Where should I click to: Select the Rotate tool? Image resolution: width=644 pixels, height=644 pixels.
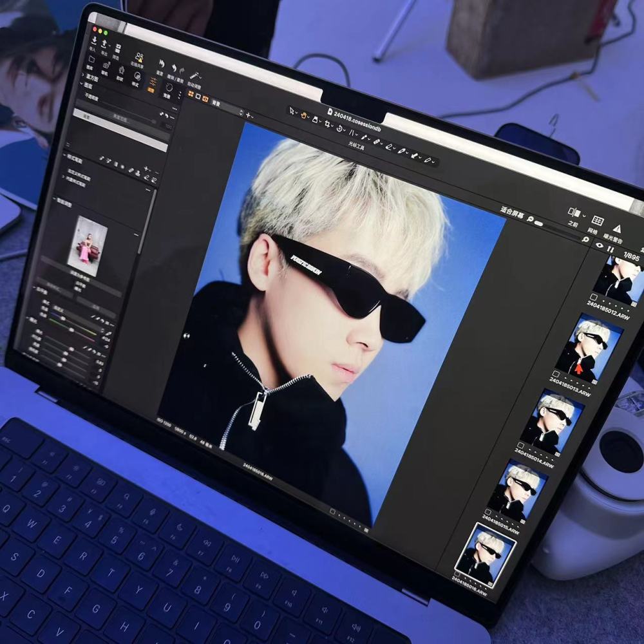[x=339, y=128]
